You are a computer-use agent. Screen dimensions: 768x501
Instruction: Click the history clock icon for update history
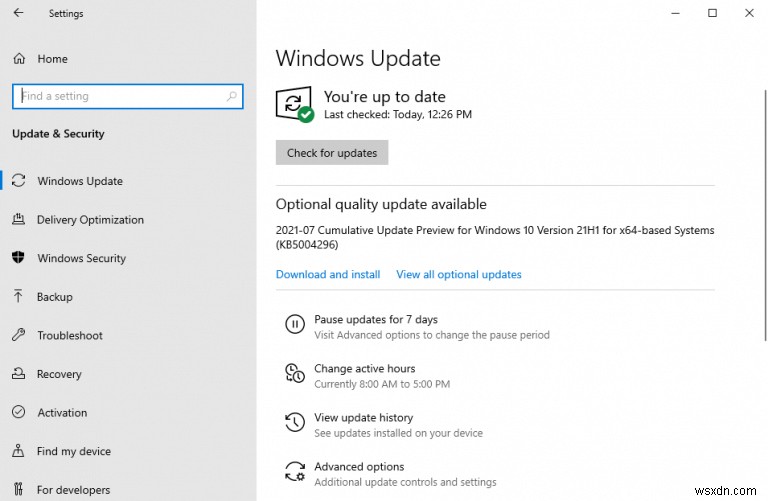[x=295, y=422]
